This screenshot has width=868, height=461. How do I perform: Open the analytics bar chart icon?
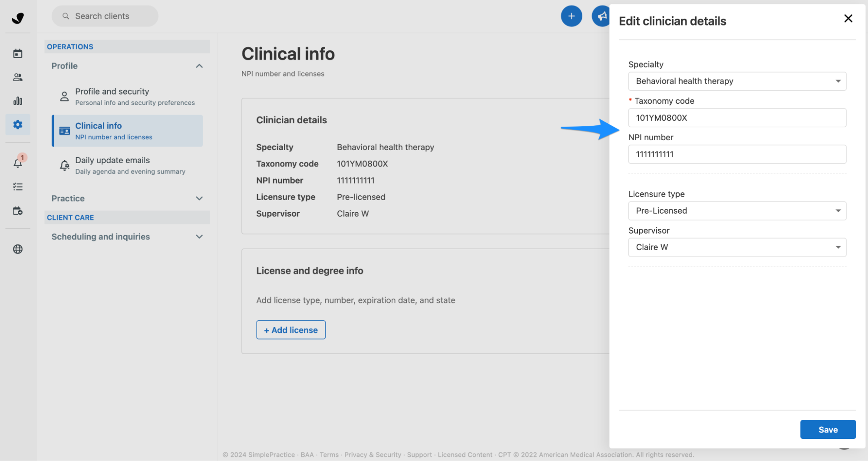click(18, 101)
